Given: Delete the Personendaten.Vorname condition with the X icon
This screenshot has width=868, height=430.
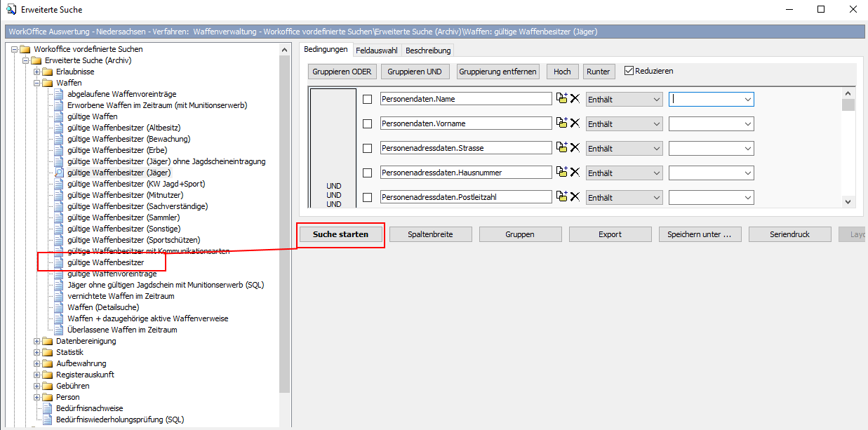Looking at the screenshot, I should point(575,123).
